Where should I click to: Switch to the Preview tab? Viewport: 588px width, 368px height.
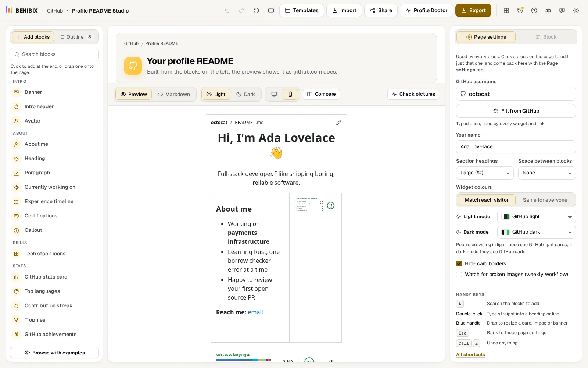pos(134,94)
